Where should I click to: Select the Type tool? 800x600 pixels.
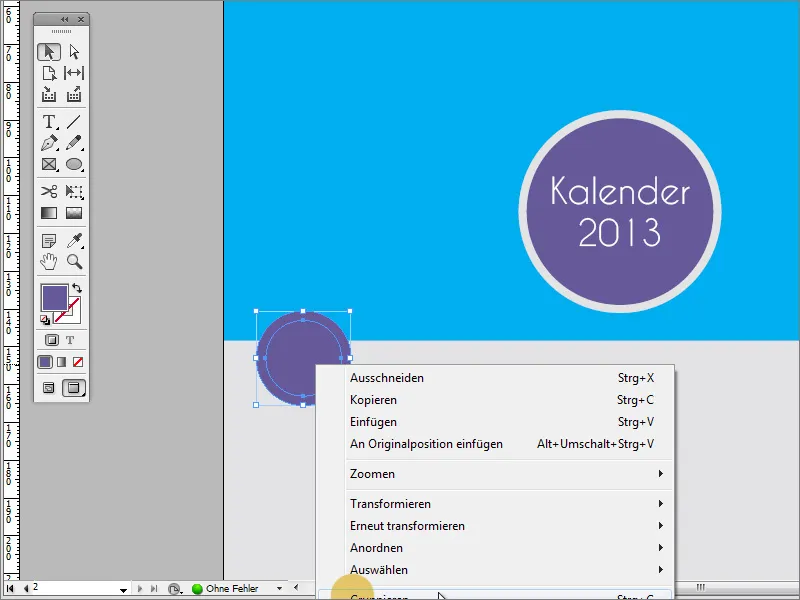tap(49, 122)
